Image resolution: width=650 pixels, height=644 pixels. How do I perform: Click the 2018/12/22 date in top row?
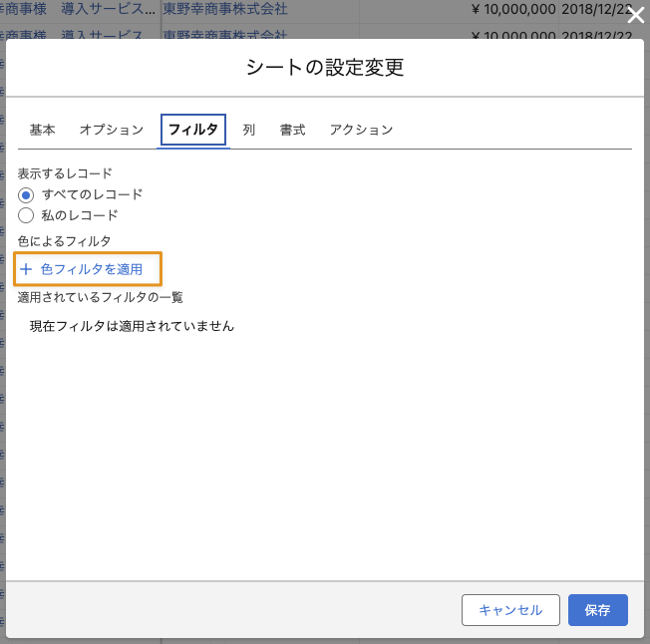[x=596, y=11]
